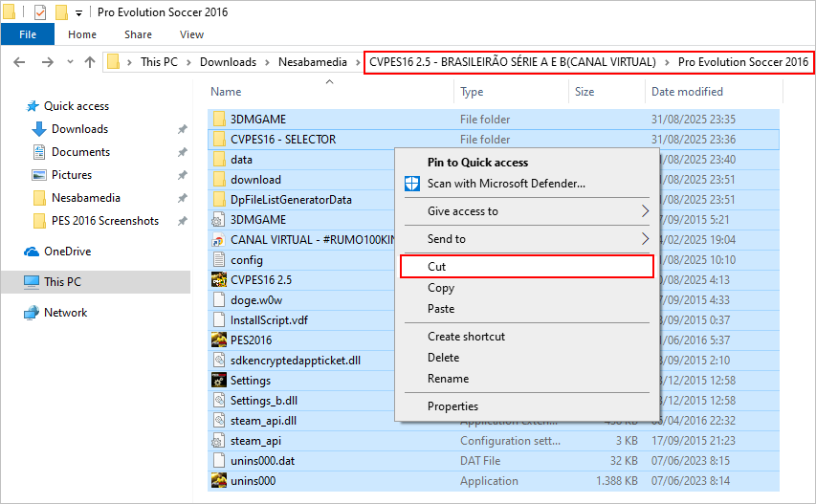Expand the chevron after Downloads in address bar
The height and width of the screenshot is (504, 816).
267,62
